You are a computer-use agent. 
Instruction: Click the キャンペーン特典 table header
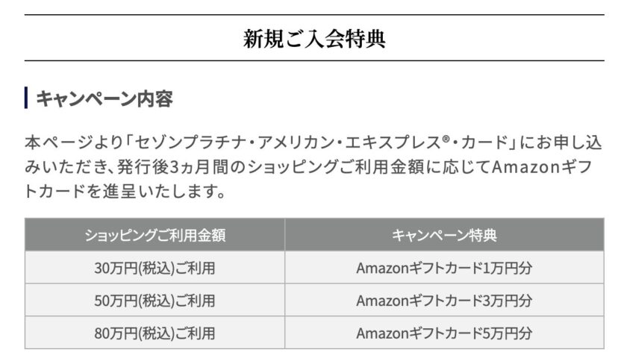click(444, 235)
